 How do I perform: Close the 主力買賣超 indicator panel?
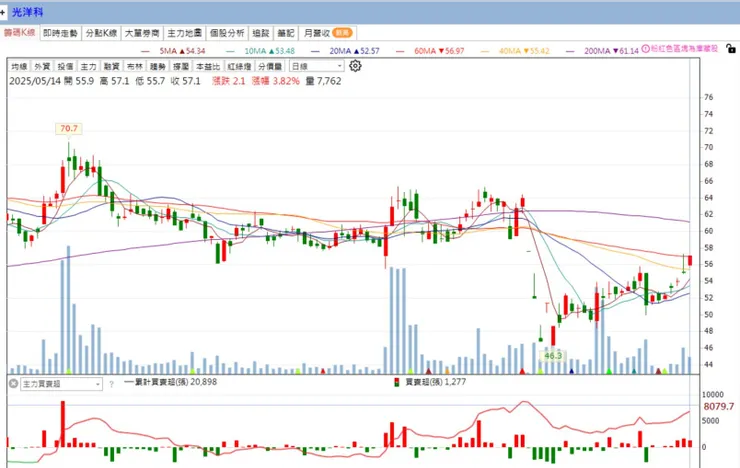click(x=13, y=384)
